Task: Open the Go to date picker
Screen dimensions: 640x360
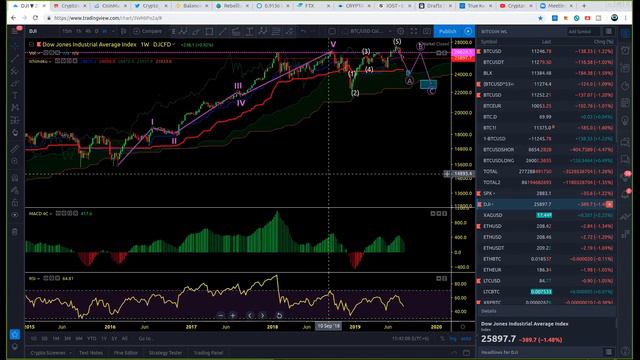Action: (145, 339)
